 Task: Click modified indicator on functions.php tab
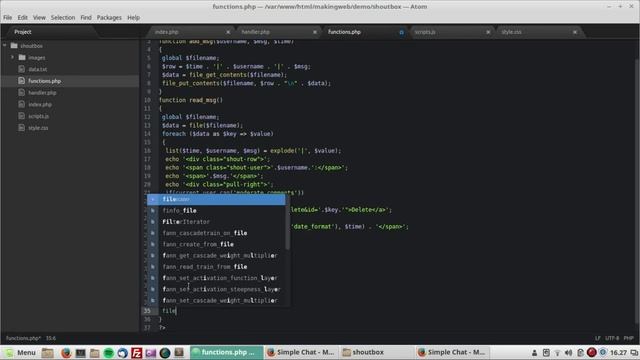click(x=402, y=32)
